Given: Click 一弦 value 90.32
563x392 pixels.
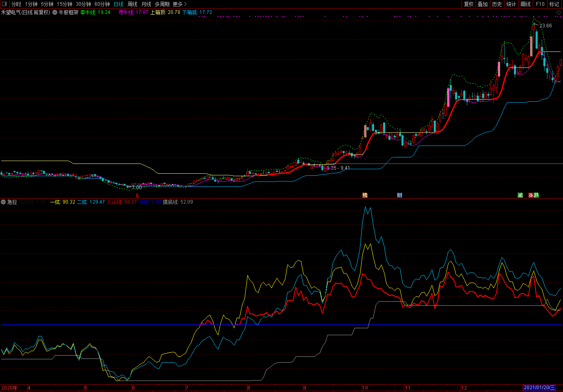Looking at the screenshot, I should coord(69,202).
